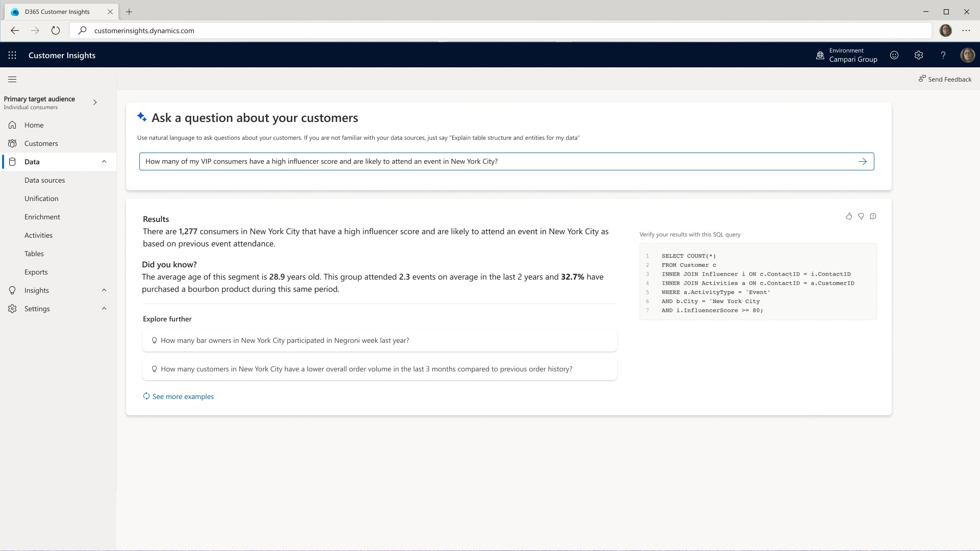Viewport: 980px width, 551px height.
Task: Click the settings gear icon in navbar
Action: (x=919, y=55)
